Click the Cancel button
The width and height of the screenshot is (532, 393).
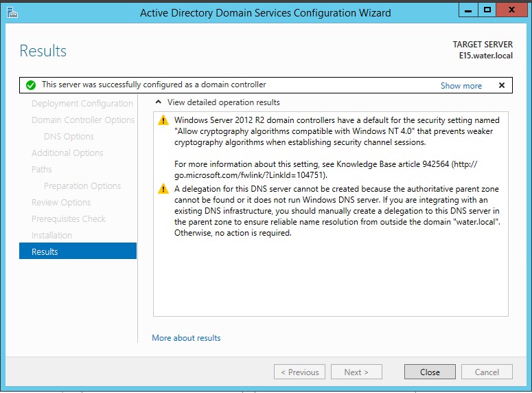coord(487,372)
